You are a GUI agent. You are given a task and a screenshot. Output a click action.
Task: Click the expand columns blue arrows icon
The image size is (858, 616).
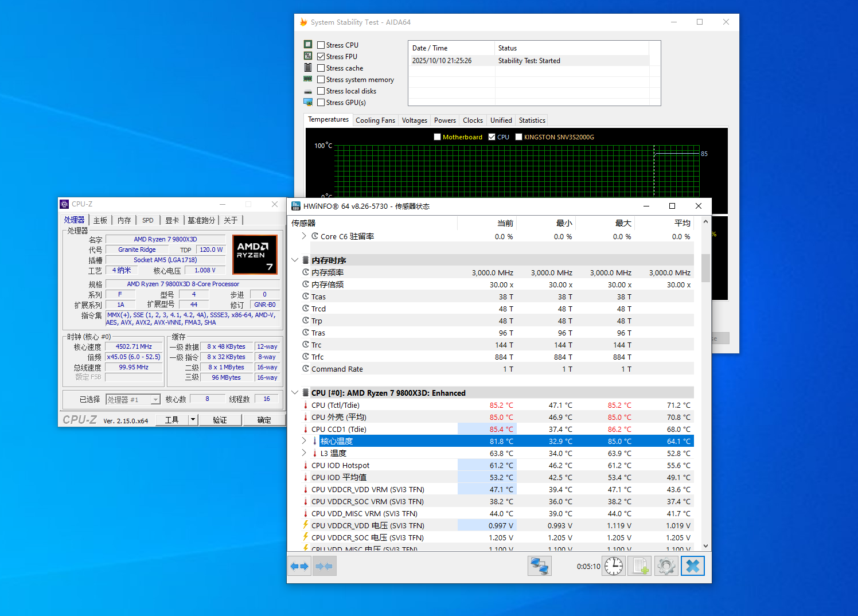point(299,566)
